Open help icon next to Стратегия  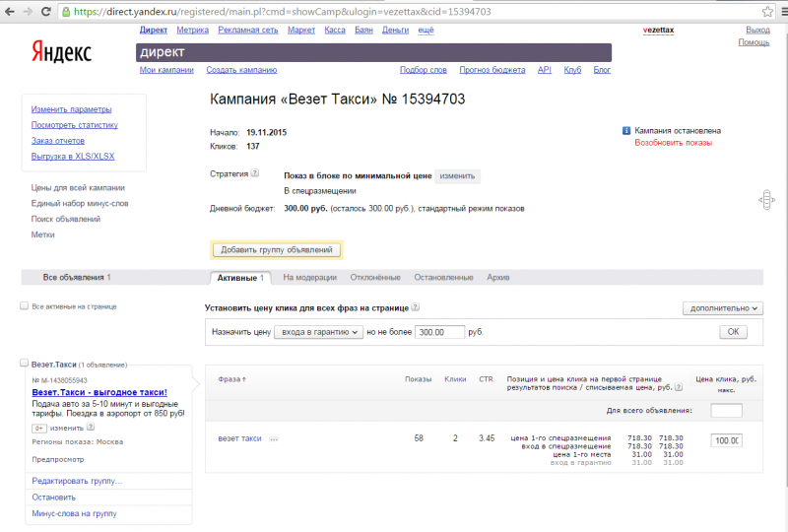255,173
